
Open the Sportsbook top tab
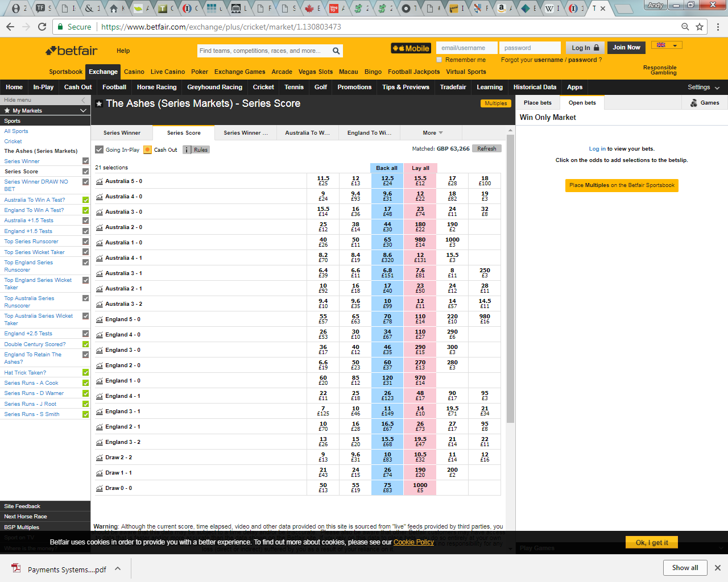65,72
